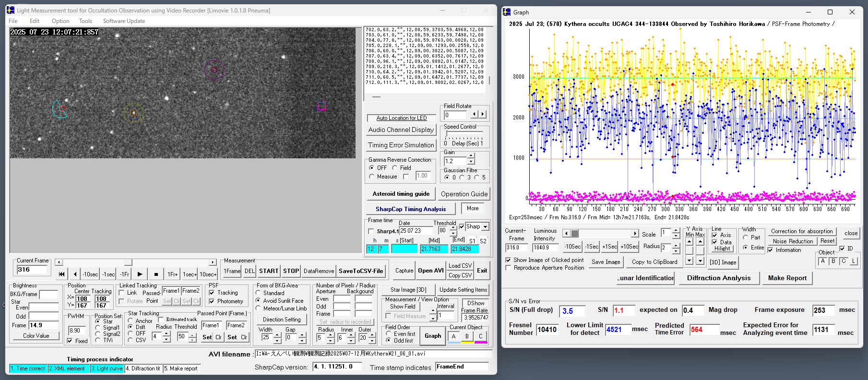Select current object B with yellow bar
Image resolution: width=868 pixels, height=380 pixels.
click(467, 337)
